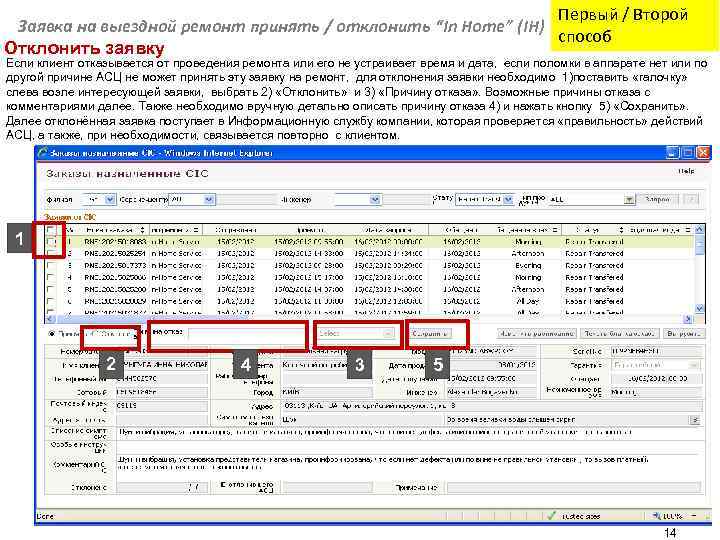Click the Internet Explorer icon in title bar
Viewport: 720px width, 540px height.
(43, 152)
